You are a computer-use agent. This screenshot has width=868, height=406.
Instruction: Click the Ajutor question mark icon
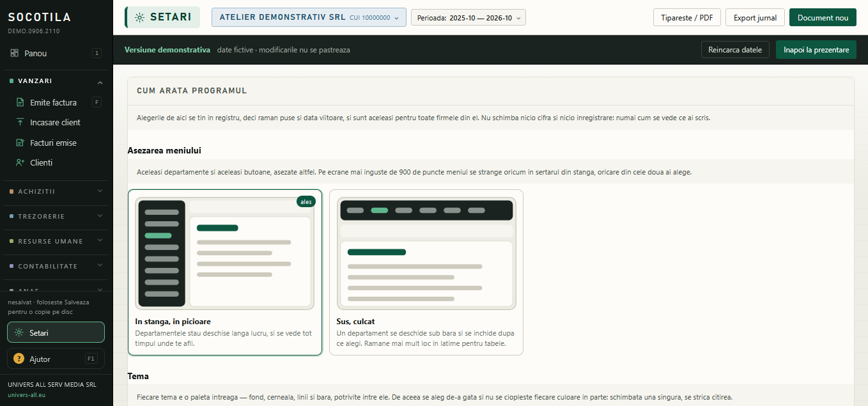point(19,359)
